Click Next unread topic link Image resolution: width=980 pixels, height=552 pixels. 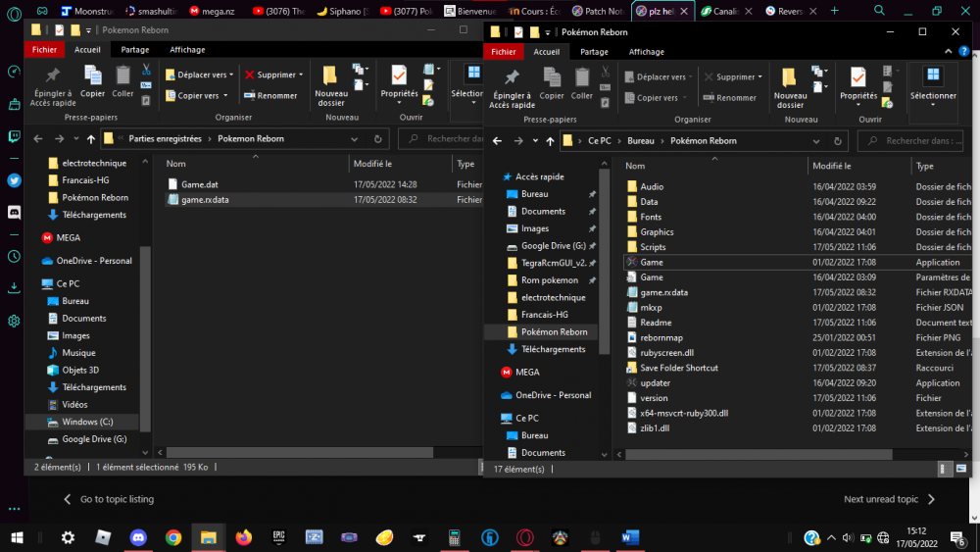pos(889,499)
